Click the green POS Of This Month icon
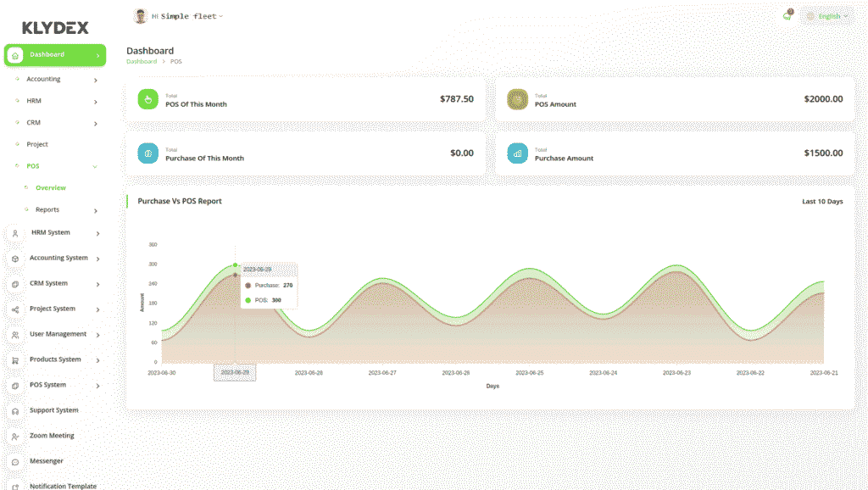The width and height of the screenshot is (868, 490). (x=148, y=99)
